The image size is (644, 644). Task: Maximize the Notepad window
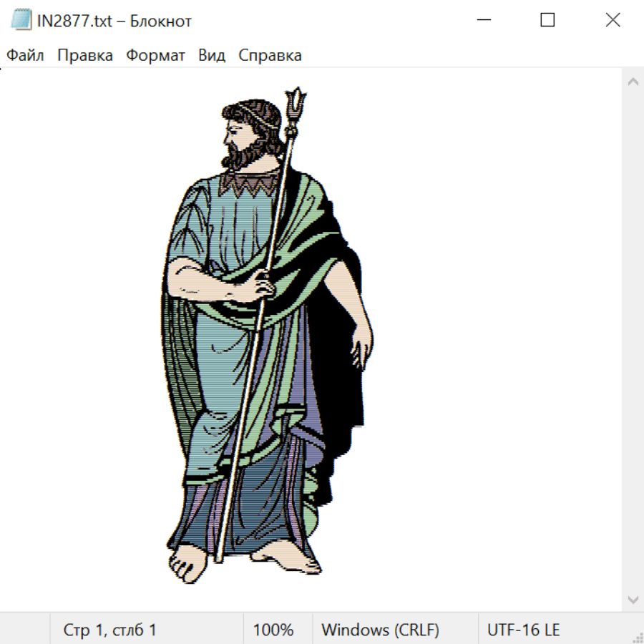click(547, 20)
